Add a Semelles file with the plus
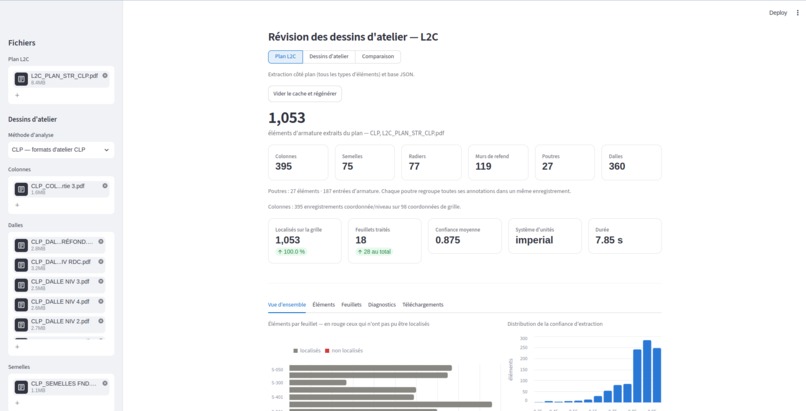 17,403
